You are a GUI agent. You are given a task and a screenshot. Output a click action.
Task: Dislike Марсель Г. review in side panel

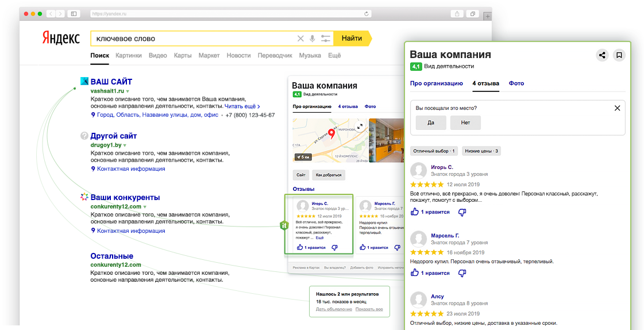[462, 273]
